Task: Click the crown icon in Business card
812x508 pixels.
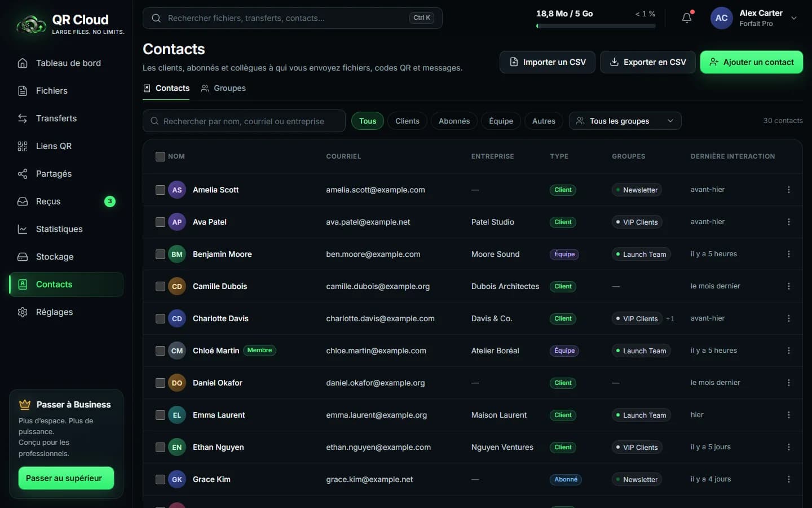Action: (x=25, y=404)
